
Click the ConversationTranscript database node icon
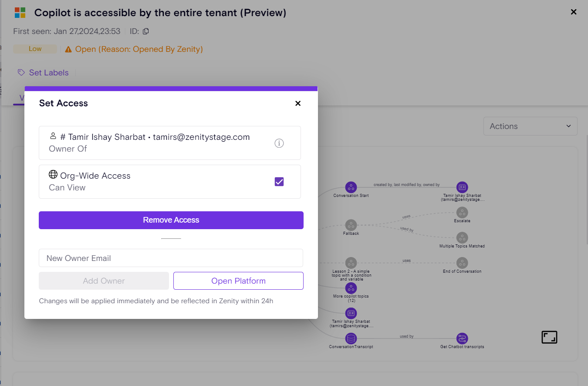[x=351, y=339]
